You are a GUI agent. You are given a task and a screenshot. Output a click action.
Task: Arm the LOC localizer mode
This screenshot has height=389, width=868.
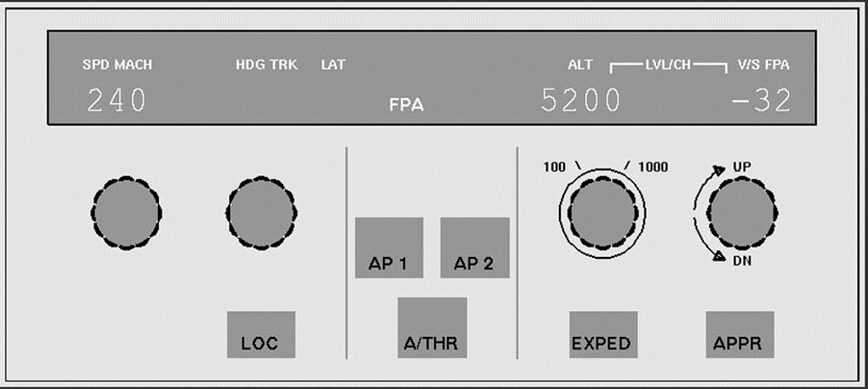pos(261,334)
